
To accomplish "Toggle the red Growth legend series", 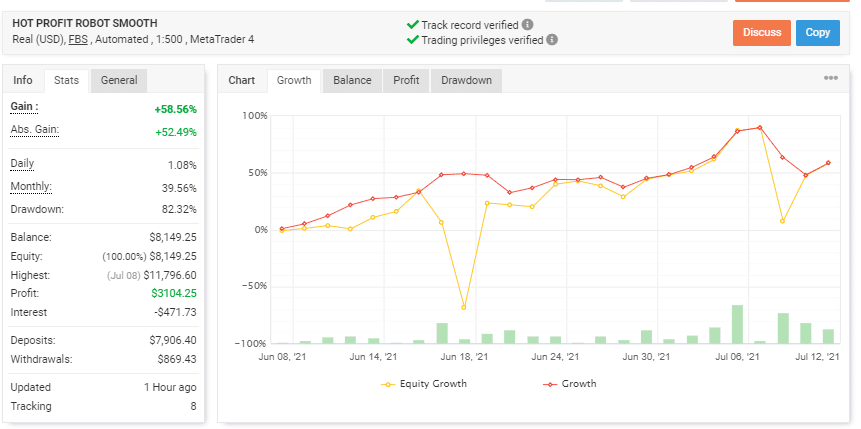I will [x=569, y=384].
